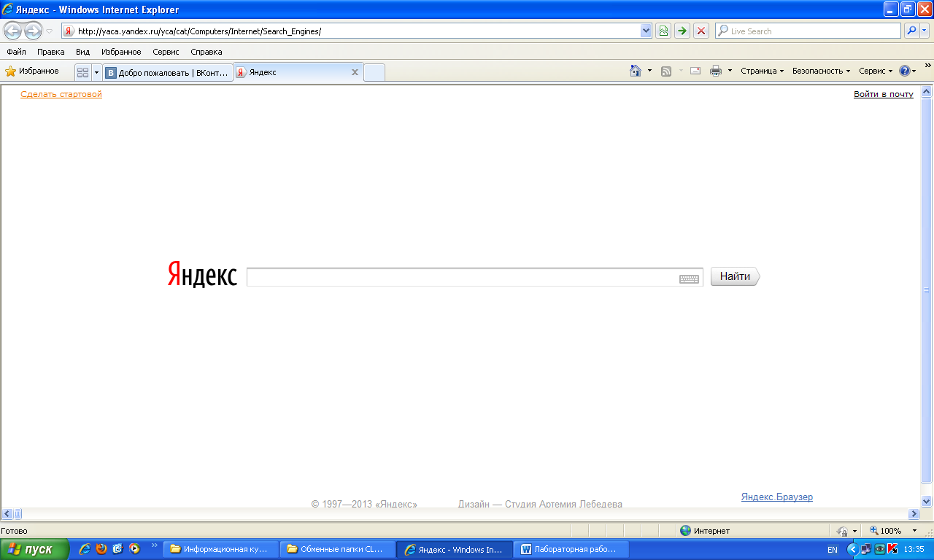Open the Справка menu
Image resolution: width=934 pixels, height=560 pixels.
click(206, 52)
